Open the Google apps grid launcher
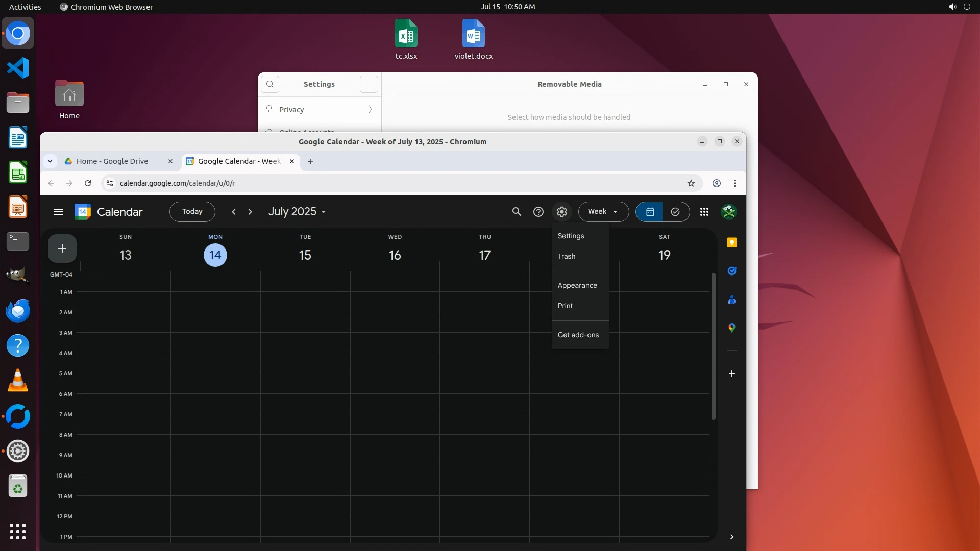The image size is (980, 551). [704, 212]
